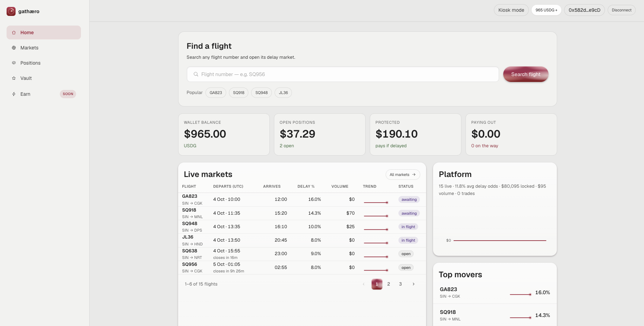
Task: Click the gathæro logo icon
Action: [x=11, y=11]
